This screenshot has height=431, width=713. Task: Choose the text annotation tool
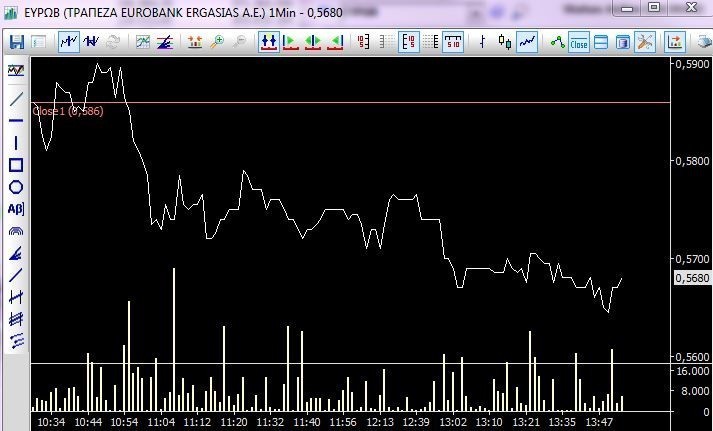(x=16, y=209)
